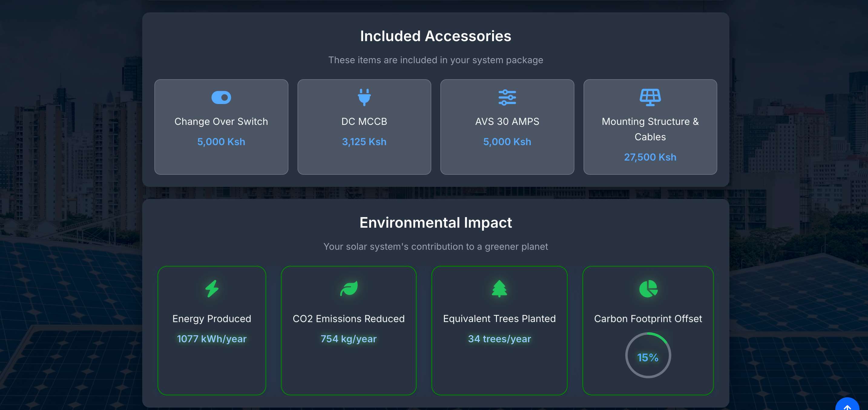This screenshot has height=410, width=868.
Task: Click the 15% circular progress indicator
Action: [x=648, y=356]
